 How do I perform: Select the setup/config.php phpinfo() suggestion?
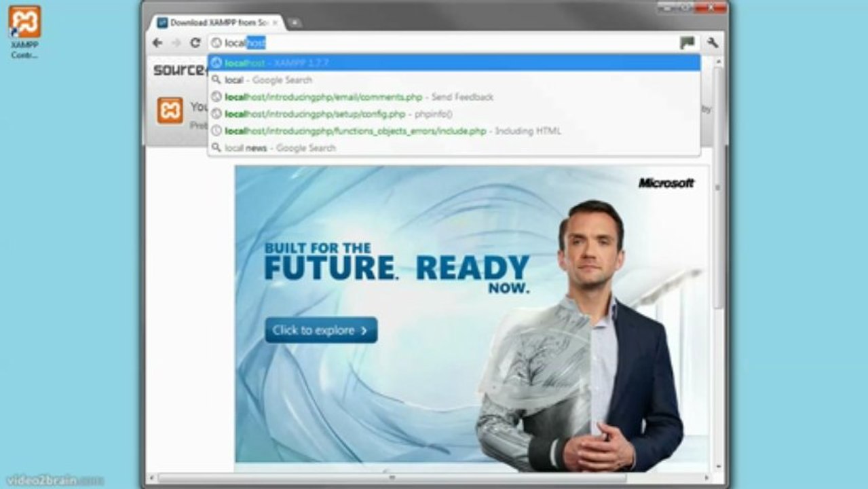click(454, 113)
